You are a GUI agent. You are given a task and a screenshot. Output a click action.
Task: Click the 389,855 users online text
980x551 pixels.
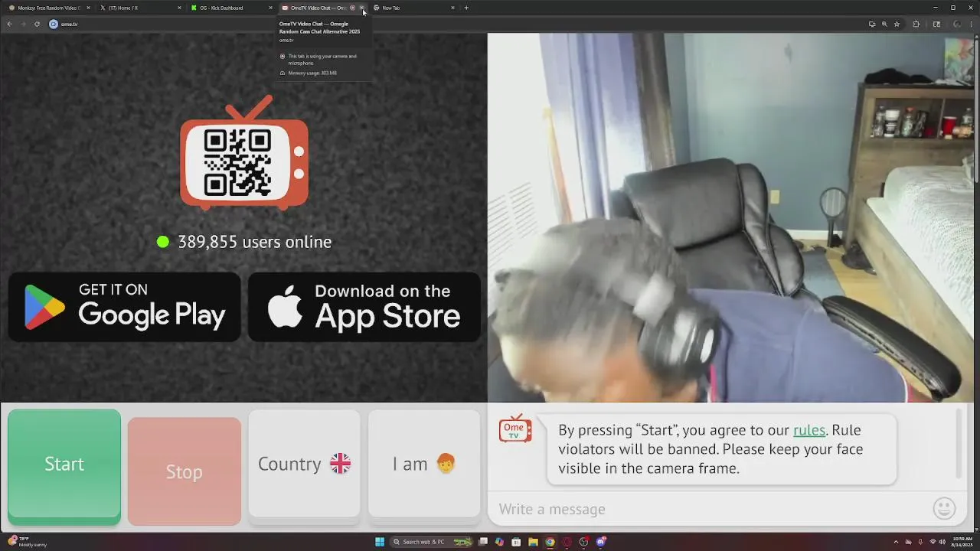254,242
